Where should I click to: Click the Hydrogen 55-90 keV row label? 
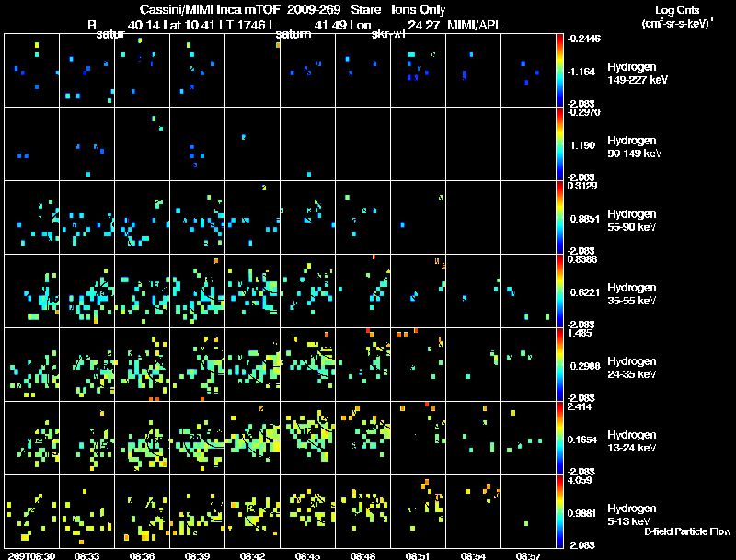coord(632,221)
